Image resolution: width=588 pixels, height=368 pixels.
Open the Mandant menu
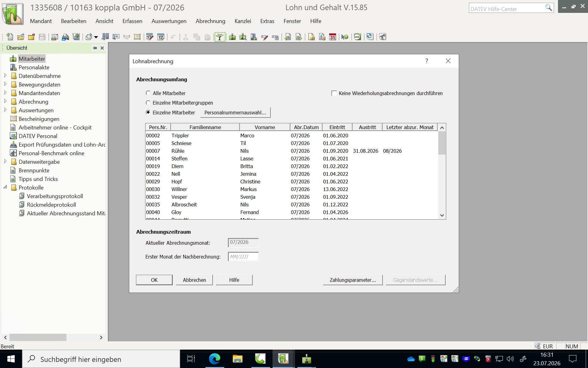[41, 21]
